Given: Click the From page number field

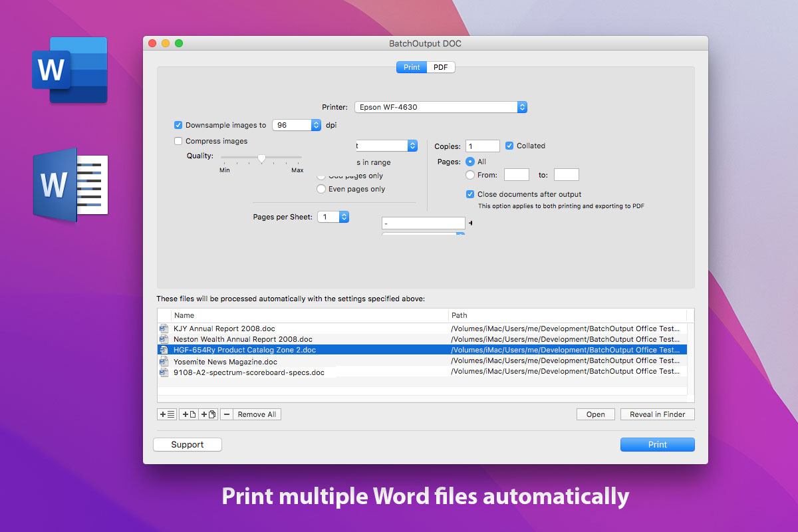Looking at the screenshot, I should pos(517,175).
